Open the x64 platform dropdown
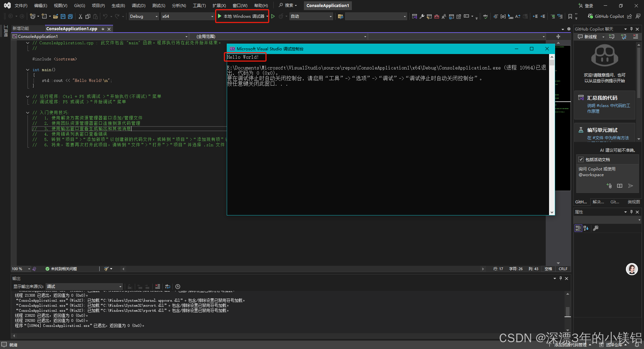The height and width of the screenshot is (349, 644). point(187,16)
